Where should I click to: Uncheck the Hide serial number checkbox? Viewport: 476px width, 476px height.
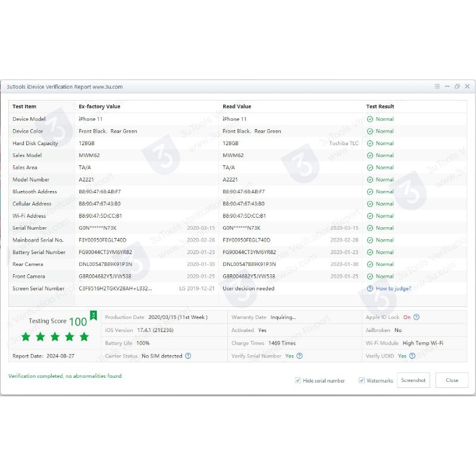298,380
